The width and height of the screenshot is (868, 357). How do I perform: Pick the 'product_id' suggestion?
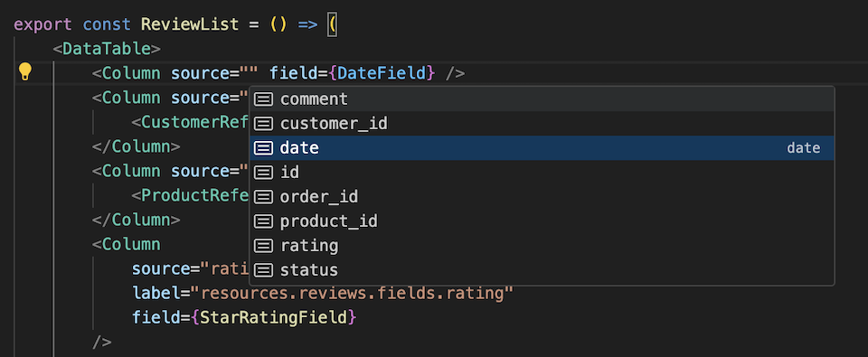pyautogui.click(x=542, y=221)
